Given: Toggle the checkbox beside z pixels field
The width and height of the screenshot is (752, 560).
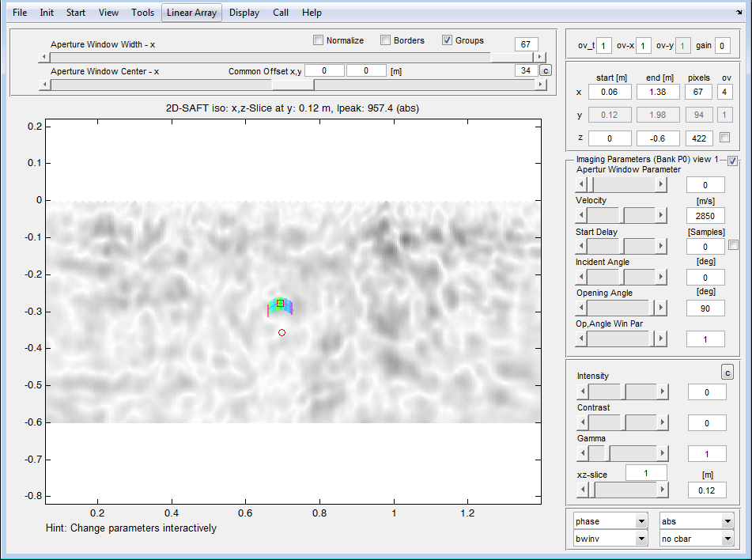Looking at the screenshot, I should coord(724,138).
